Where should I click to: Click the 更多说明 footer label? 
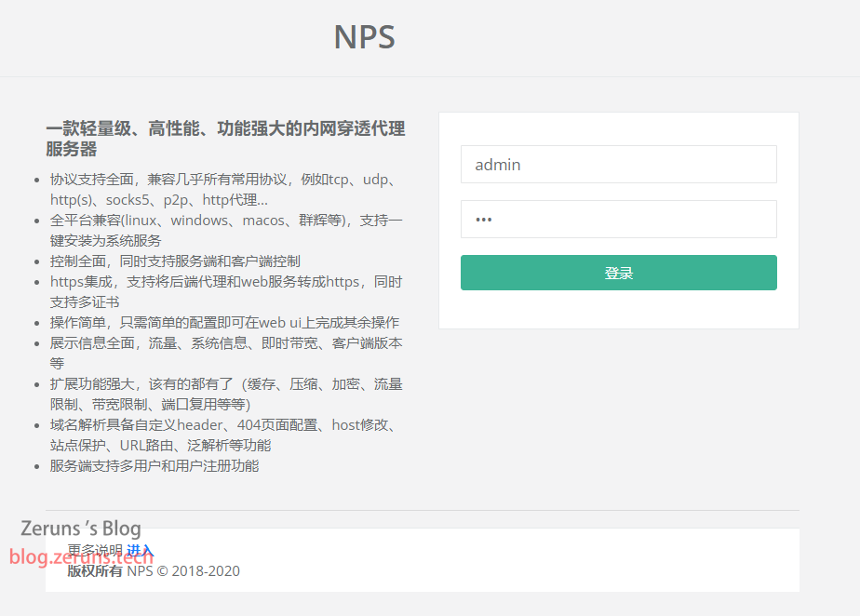95,550
